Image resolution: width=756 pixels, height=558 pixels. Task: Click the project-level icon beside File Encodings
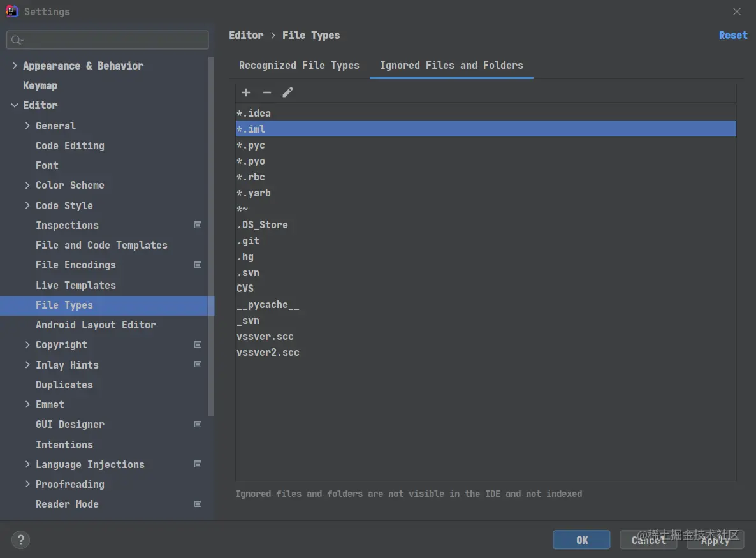(x=198, y=265)
